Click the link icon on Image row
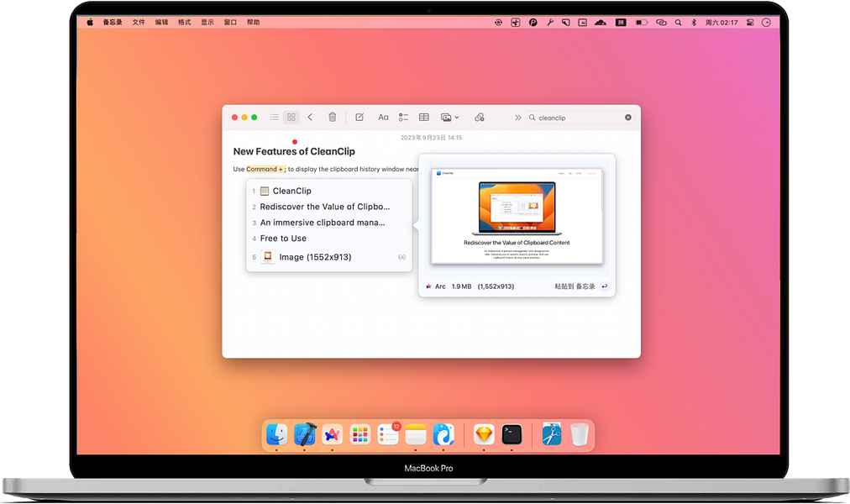The image size is (850, 504). pos(401,257)
